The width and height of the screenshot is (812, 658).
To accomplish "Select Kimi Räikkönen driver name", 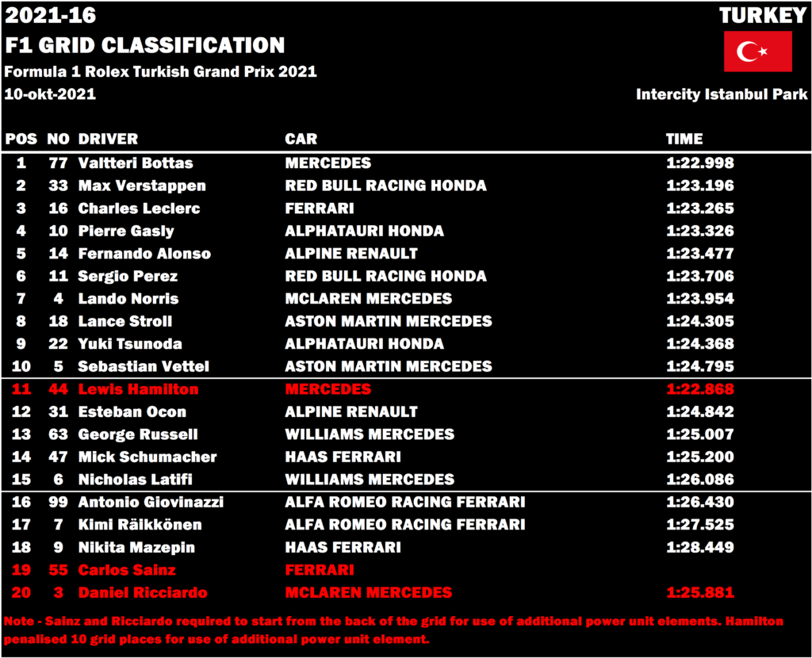I will 140,525.
